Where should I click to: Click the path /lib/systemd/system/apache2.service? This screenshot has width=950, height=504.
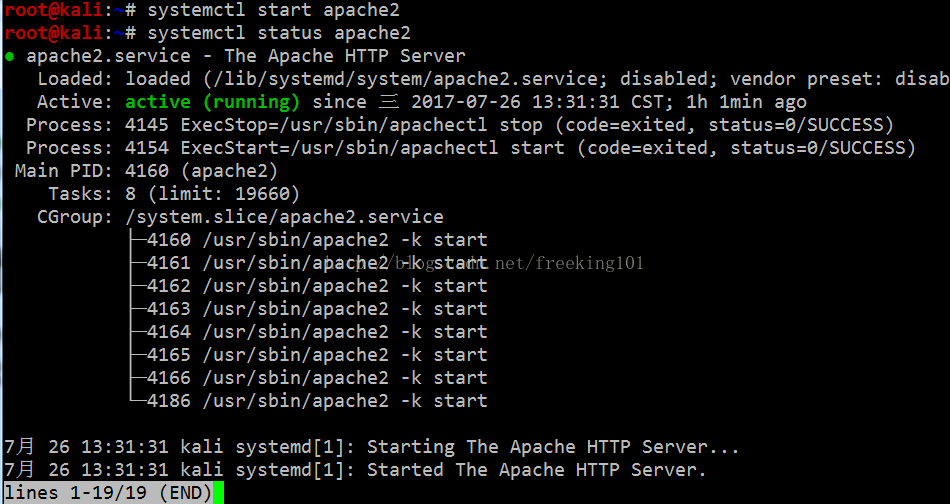[405, 79]
